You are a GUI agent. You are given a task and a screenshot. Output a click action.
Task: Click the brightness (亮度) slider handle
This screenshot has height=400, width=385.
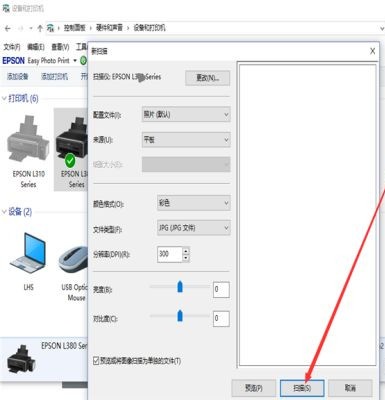(180, 287)
